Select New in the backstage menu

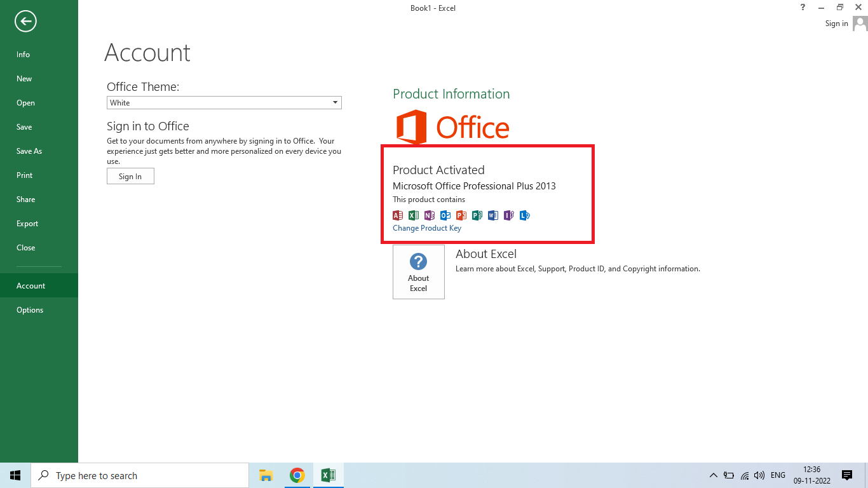click(39, 79)
